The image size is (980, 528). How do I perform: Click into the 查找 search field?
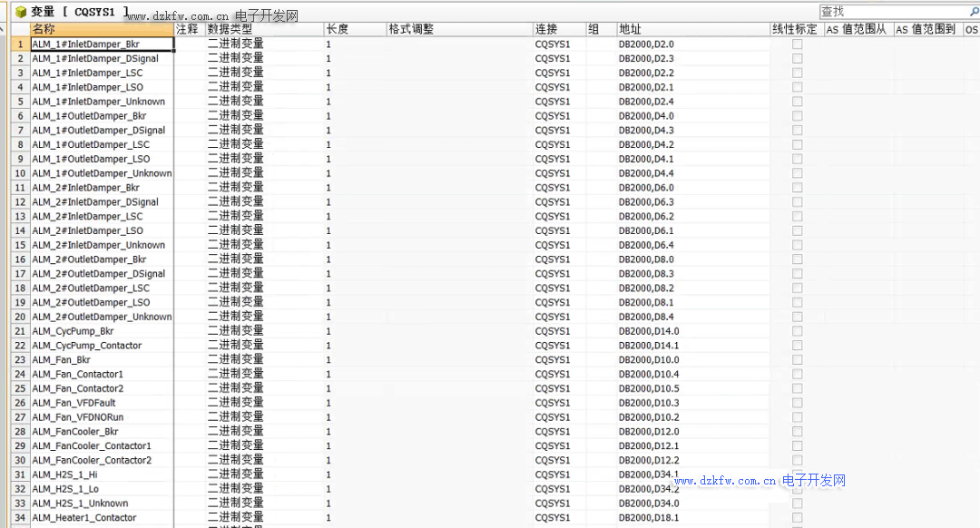pyautogui.click(x=889, y=12)
